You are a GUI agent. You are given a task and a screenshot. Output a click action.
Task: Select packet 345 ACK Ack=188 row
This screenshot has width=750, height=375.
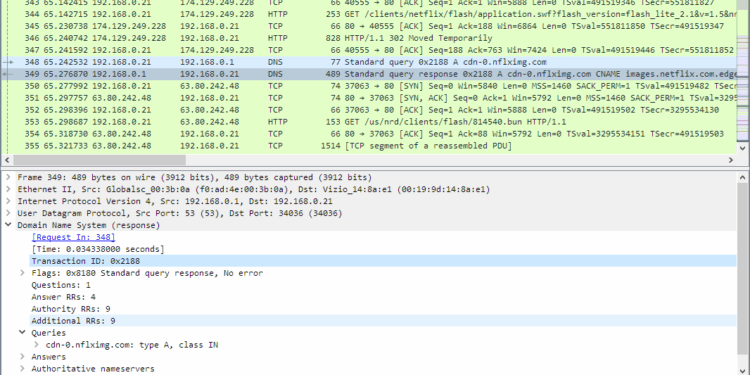click(x=368, y=26)
